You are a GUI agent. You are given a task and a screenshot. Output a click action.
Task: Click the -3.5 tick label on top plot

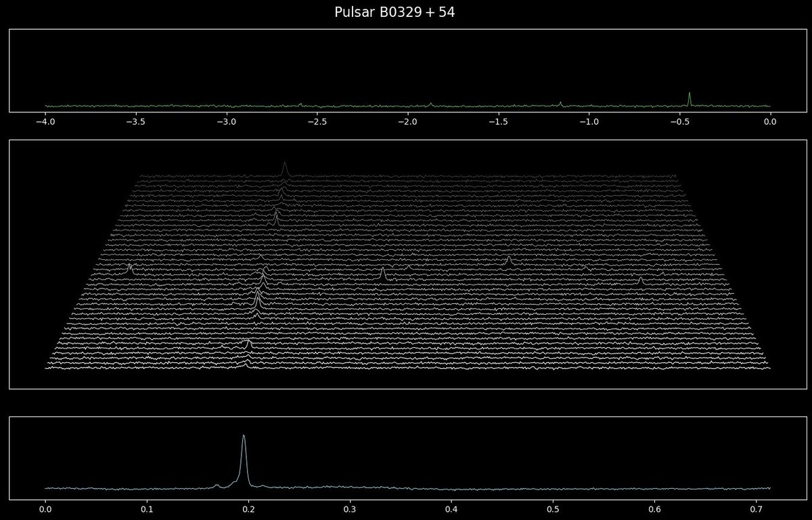pos(135,122)
